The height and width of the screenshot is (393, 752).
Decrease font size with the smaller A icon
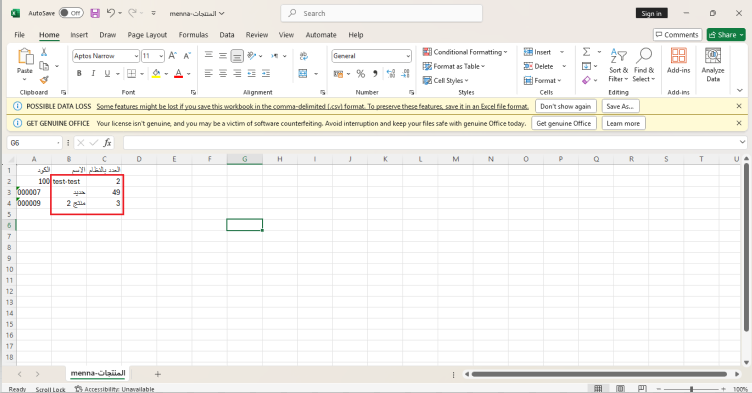tap(187, 56)
